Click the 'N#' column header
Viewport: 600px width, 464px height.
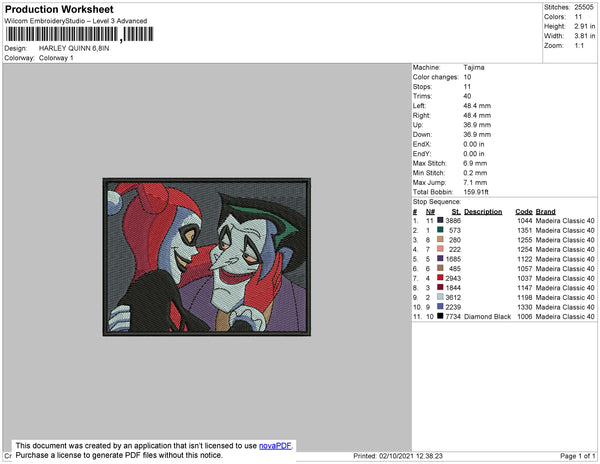(x=430, y=212)
